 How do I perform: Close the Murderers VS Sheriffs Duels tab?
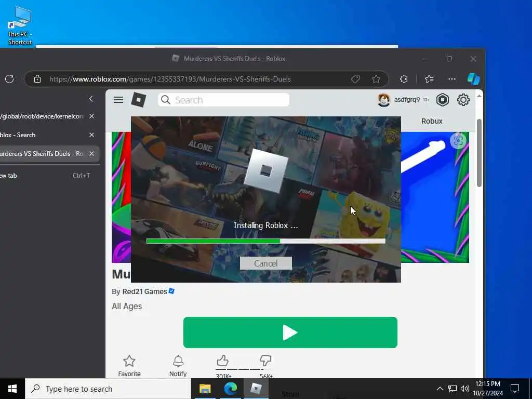coord(91,153)
